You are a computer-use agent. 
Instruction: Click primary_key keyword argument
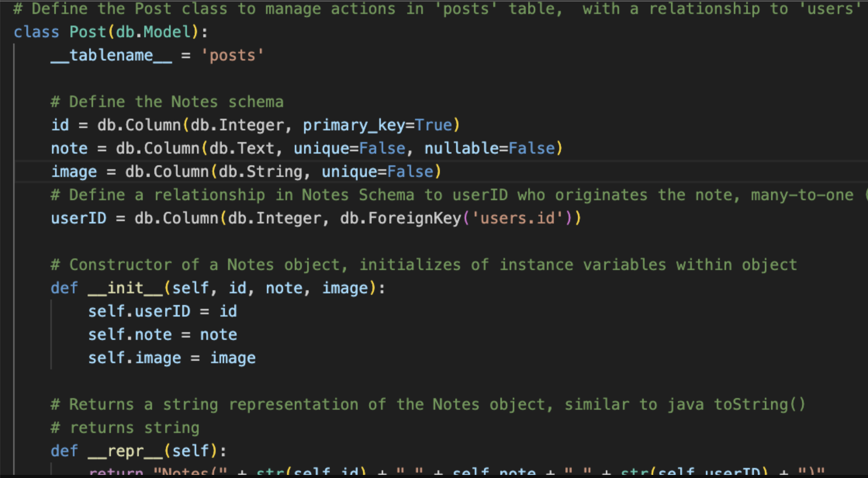click(353, 125)
